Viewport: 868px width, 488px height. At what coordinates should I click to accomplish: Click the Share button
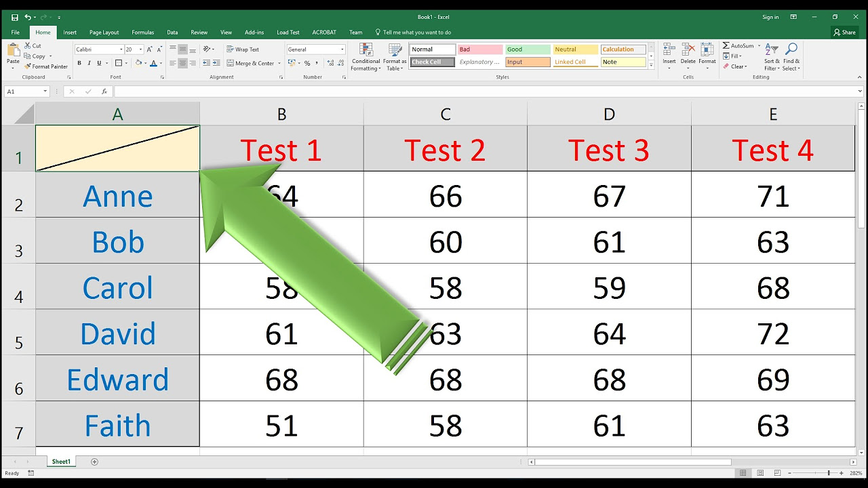[x=845, y=32]
